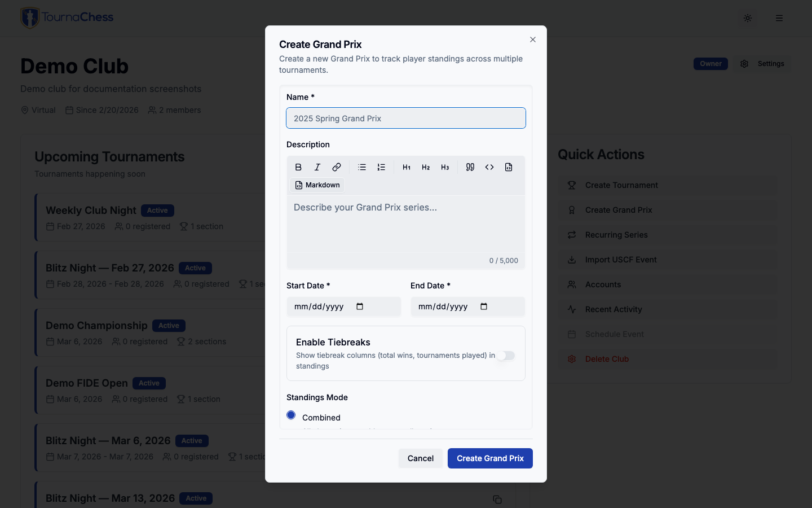This screenshot has width=812, height=508.
Task: Click the inline code icon
Action: click(489, 167)
